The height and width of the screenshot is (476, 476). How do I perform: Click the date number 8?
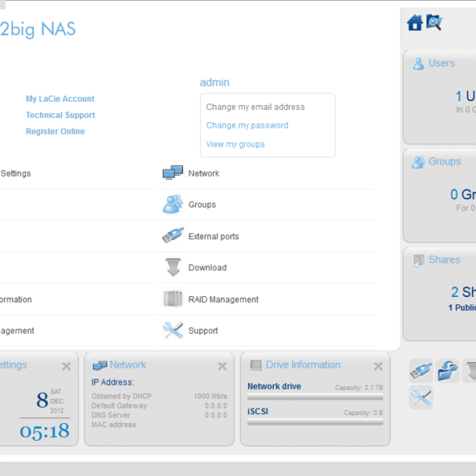point(42,400)
